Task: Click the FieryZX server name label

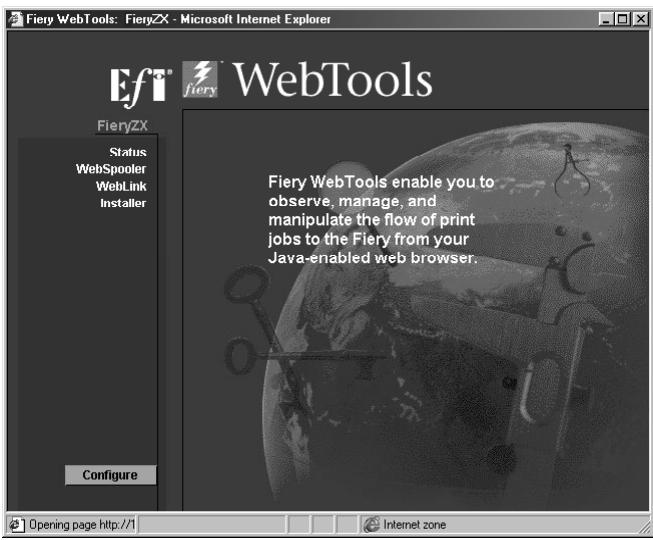Action: tap(122, 125)
